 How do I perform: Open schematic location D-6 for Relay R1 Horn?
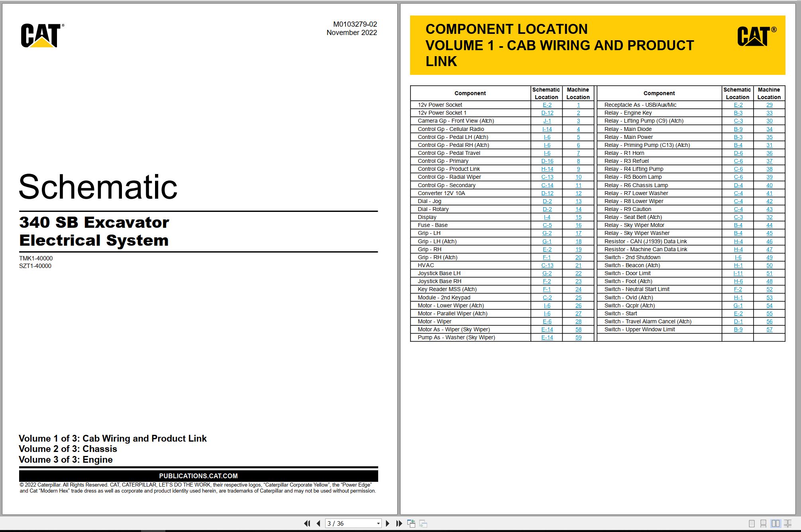[738, 153]
